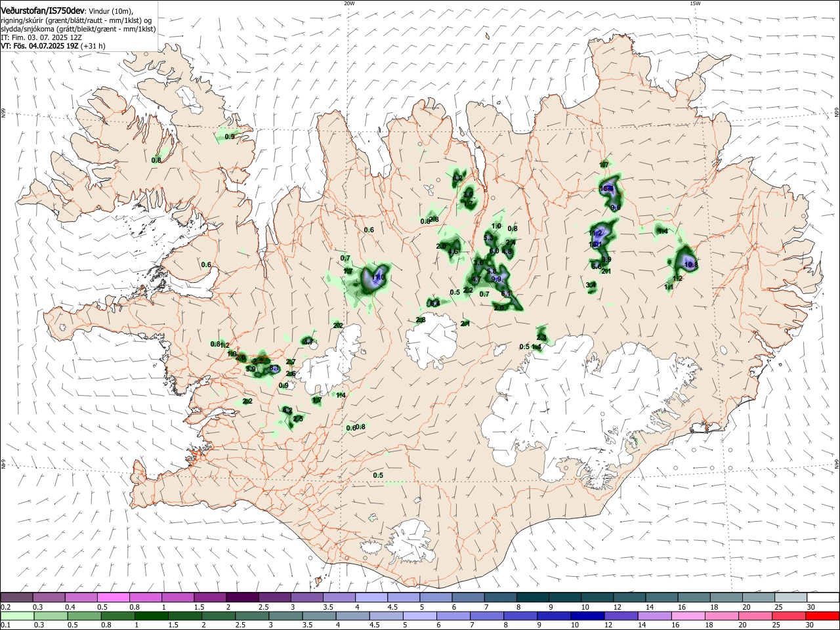Click the '6.4' precipitation value
This screenshot has width=840, height=630.
pos(434,303)
